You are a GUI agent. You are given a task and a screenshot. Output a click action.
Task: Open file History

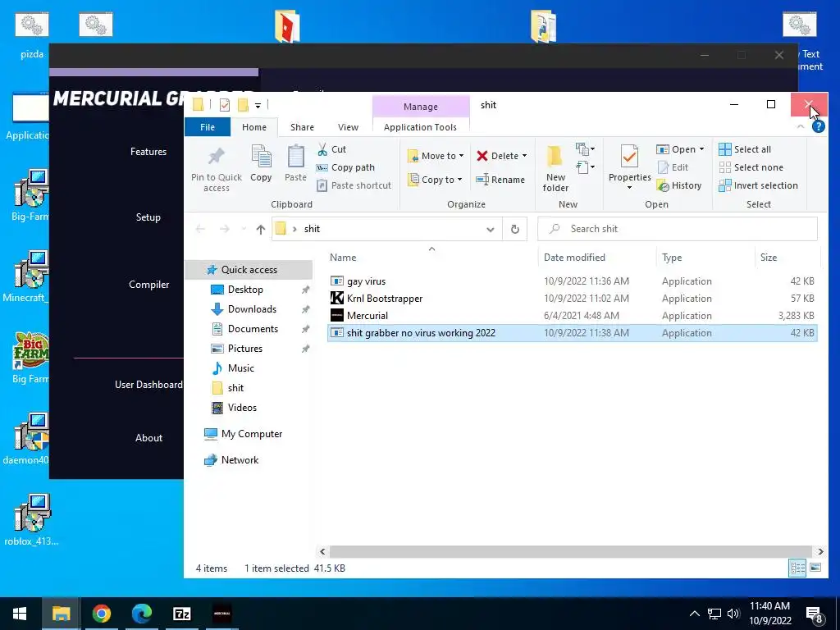(x=679, y=185)
